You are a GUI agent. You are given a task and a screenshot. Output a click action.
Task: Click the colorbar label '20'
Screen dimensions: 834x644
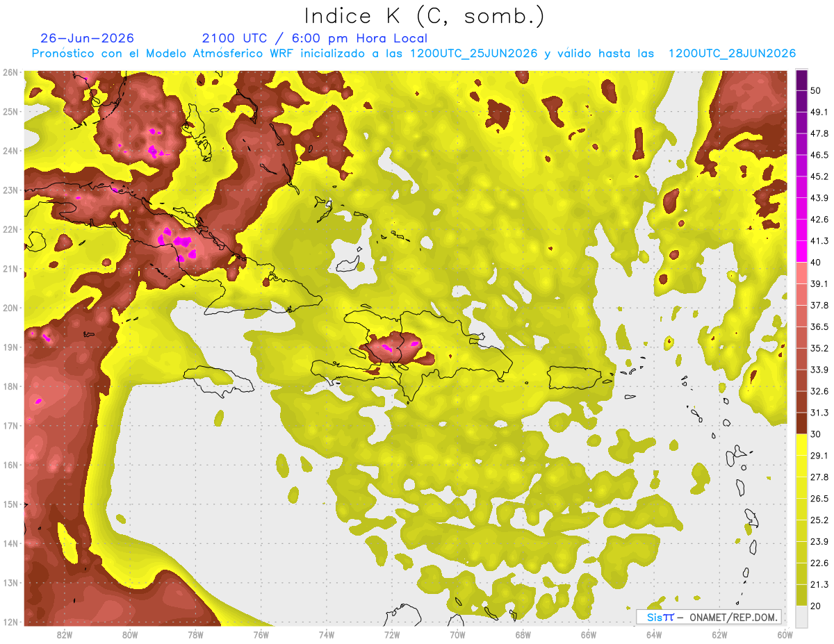click(x=816, y=606)
